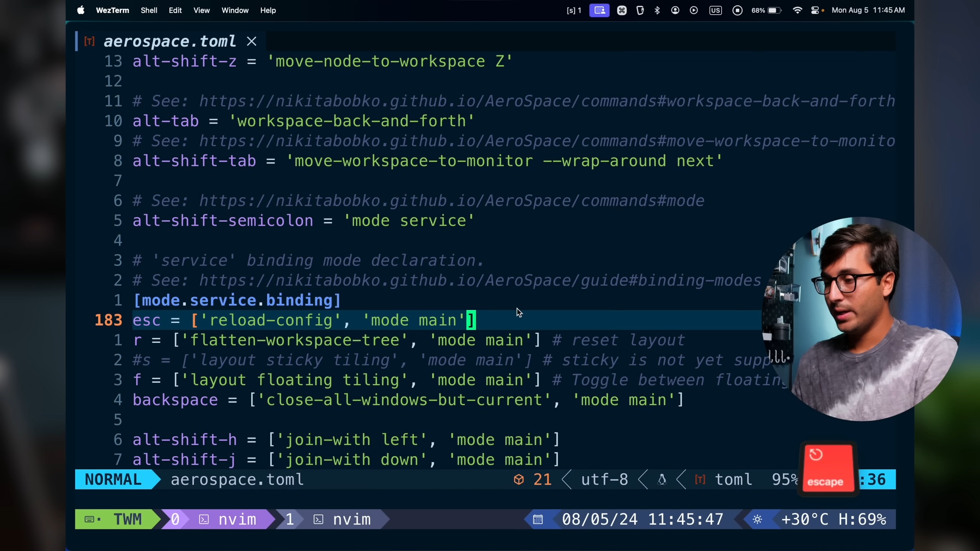Open Control Center toggles icon
The image size is (980, 551).
coord(815,10)
